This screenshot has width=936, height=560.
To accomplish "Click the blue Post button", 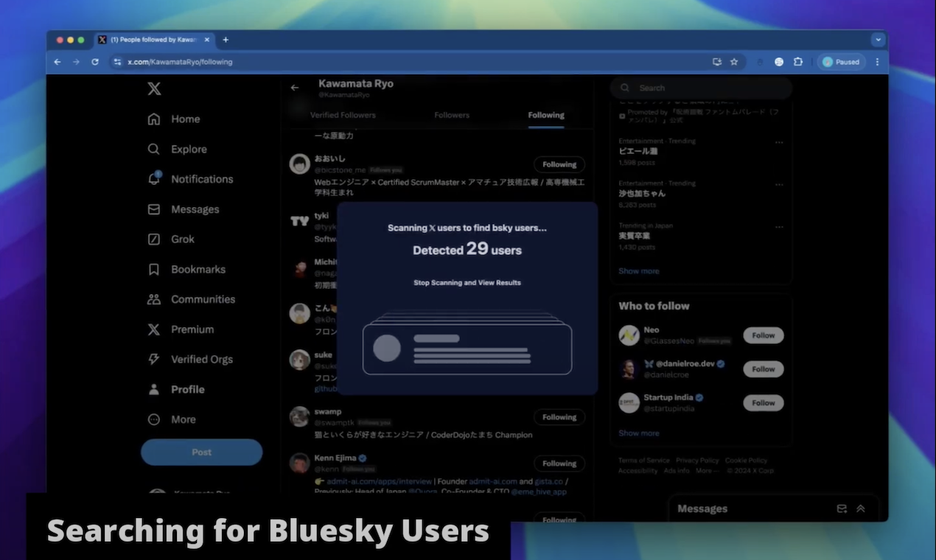I will coord(201,452).
